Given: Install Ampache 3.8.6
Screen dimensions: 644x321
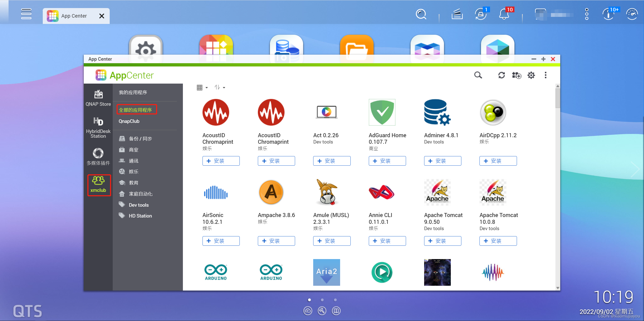Looking at the screenshot, I should [276, 241].
